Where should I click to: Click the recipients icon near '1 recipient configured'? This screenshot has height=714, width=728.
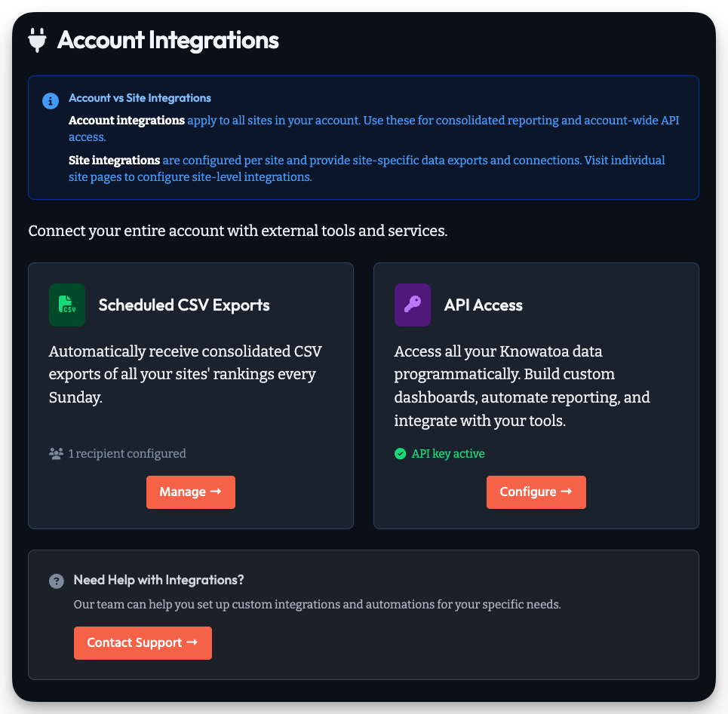coord(55,453)
